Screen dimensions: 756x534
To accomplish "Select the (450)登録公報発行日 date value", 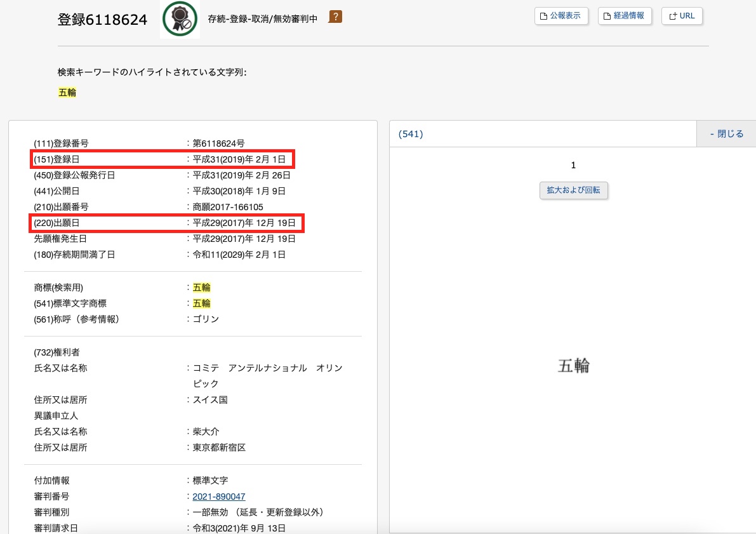I will [242, 175].
